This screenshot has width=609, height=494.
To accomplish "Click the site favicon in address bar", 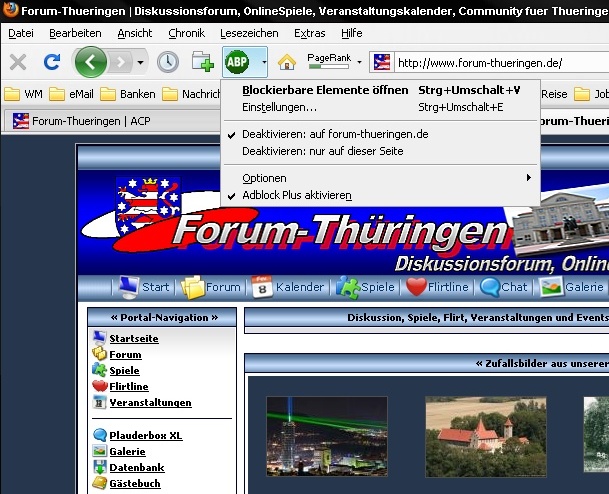I will coord(381,62).
